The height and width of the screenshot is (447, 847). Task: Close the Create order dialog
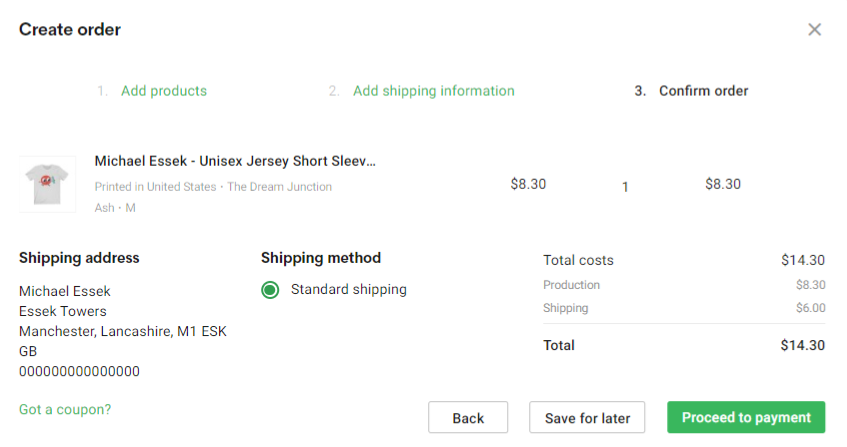tap(814, 29)
